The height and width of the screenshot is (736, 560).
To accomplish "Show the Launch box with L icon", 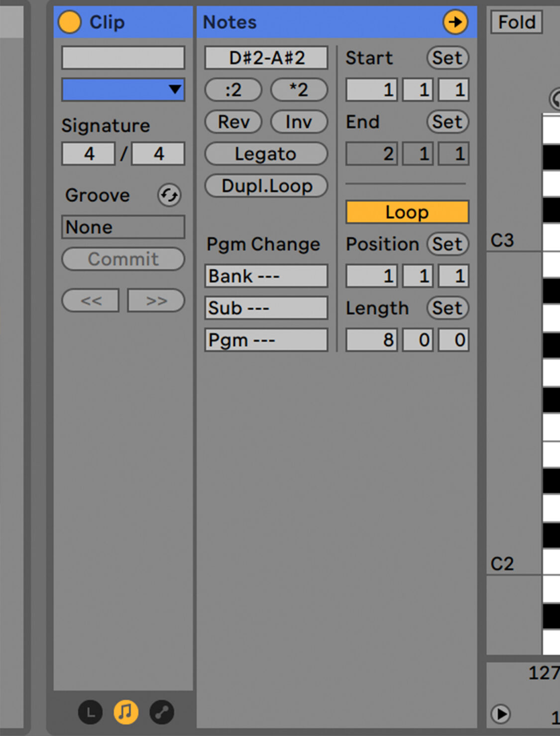I will tap(90, 712).
